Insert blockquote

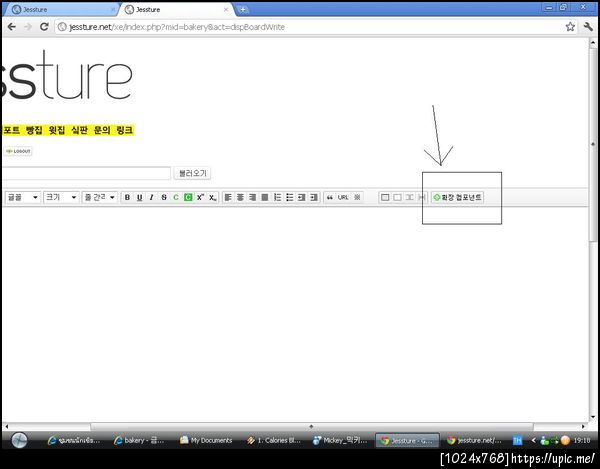[x=330, y=197]
